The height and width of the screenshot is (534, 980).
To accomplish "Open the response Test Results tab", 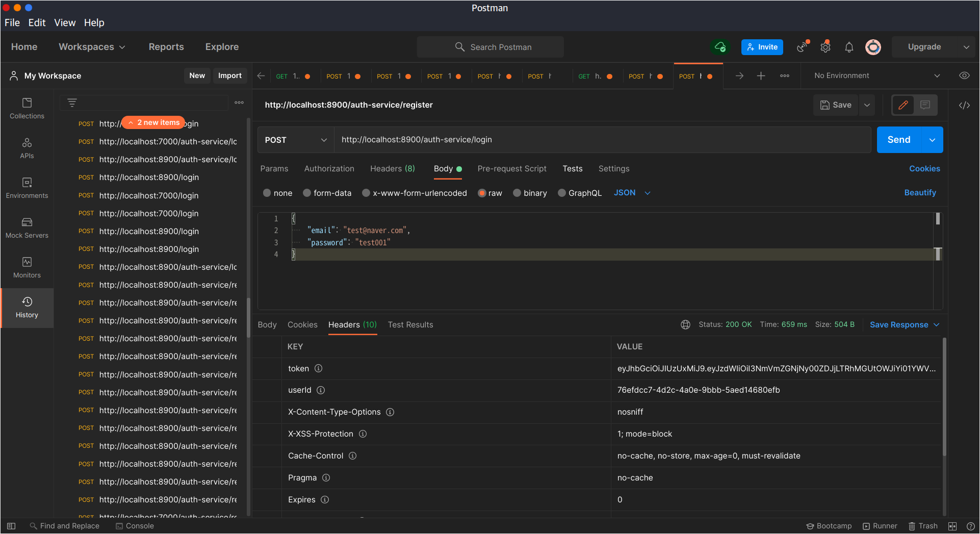I will coord(410,324).
